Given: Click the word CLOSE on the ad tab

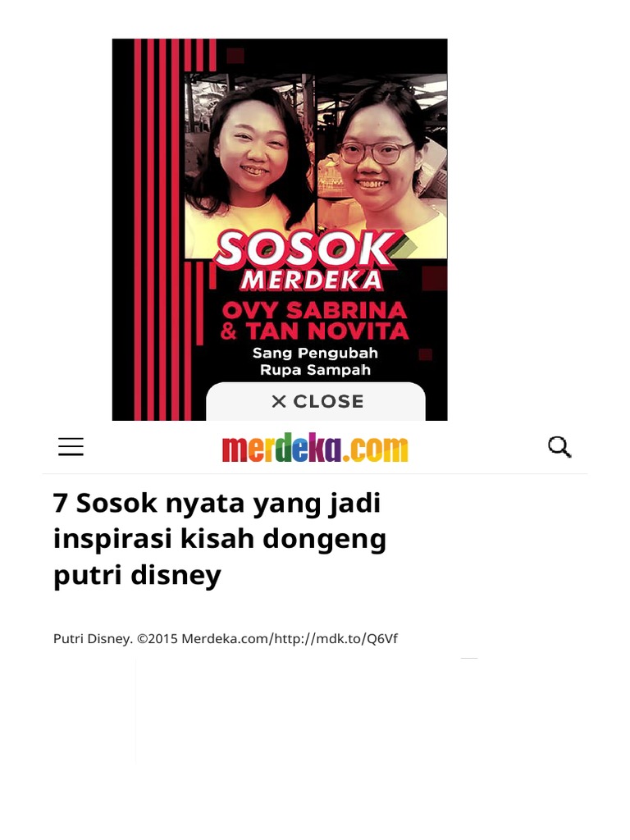Looking at the screenshot, I should pyautogui.click(x=328, y=401).
